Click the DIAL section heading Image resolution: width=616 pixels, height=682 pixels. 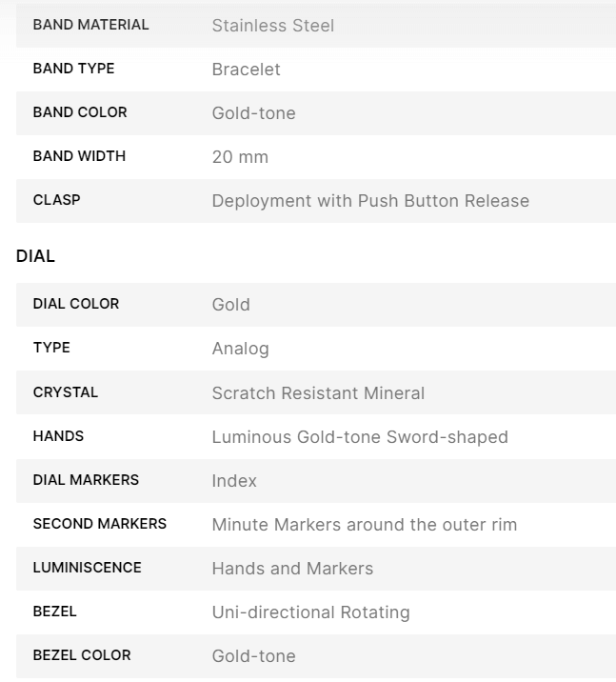pos(35,256)
